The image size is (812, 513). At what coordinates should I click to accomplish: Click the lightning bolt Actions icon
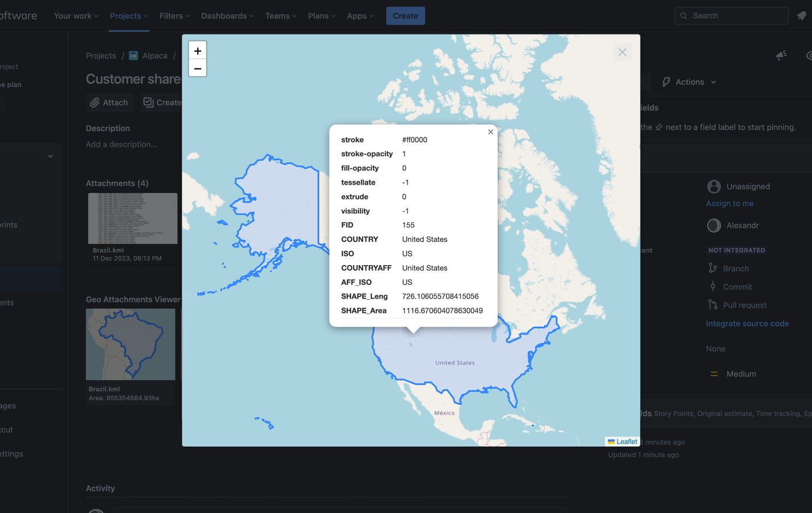tap(666, 82)
